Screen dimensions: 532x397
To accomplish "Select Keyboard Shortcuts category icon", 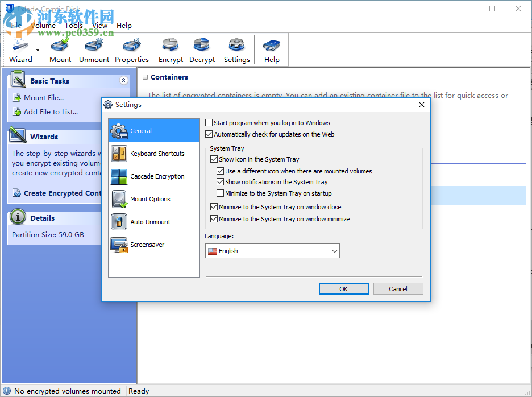I will point(119,154).
